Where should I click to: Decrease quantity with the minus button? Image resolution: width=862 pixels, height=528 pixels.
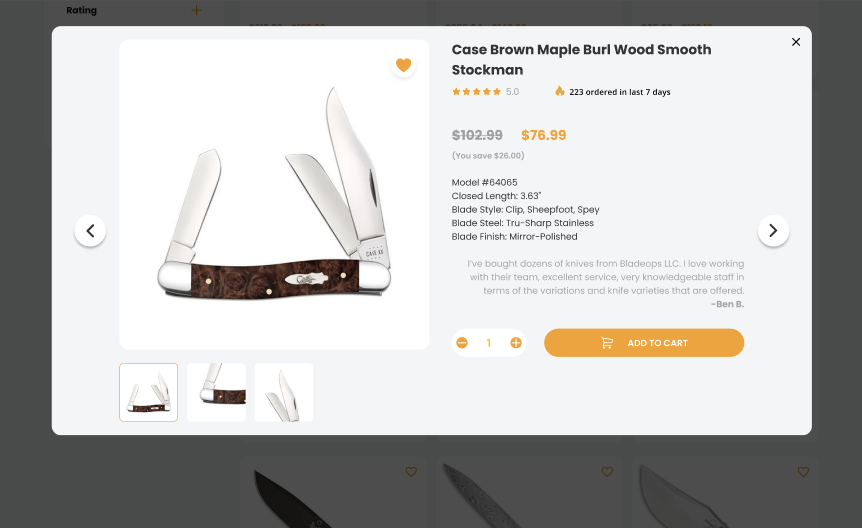click(462, 343)
